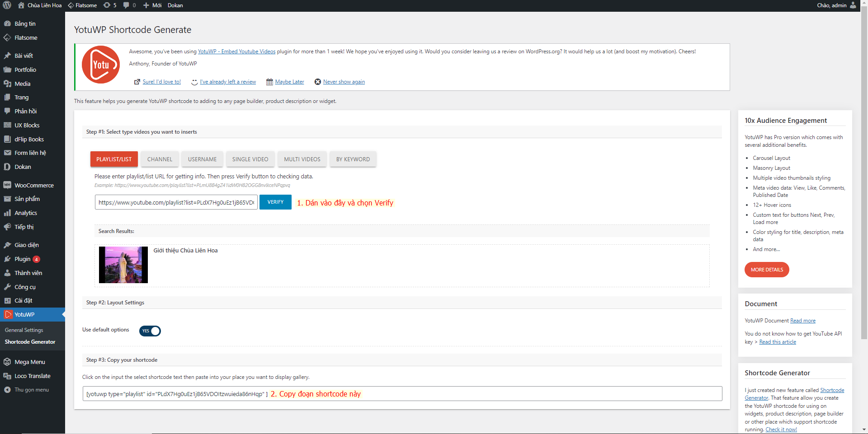Click the MORE DETAILS button
This screenshot has height=434, width=868.
pos(767,270)
